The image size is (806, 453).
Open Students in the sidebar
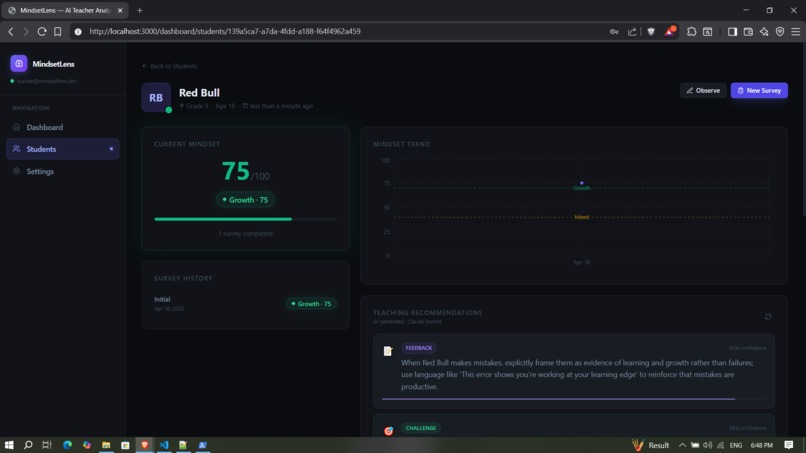[62, 149]
